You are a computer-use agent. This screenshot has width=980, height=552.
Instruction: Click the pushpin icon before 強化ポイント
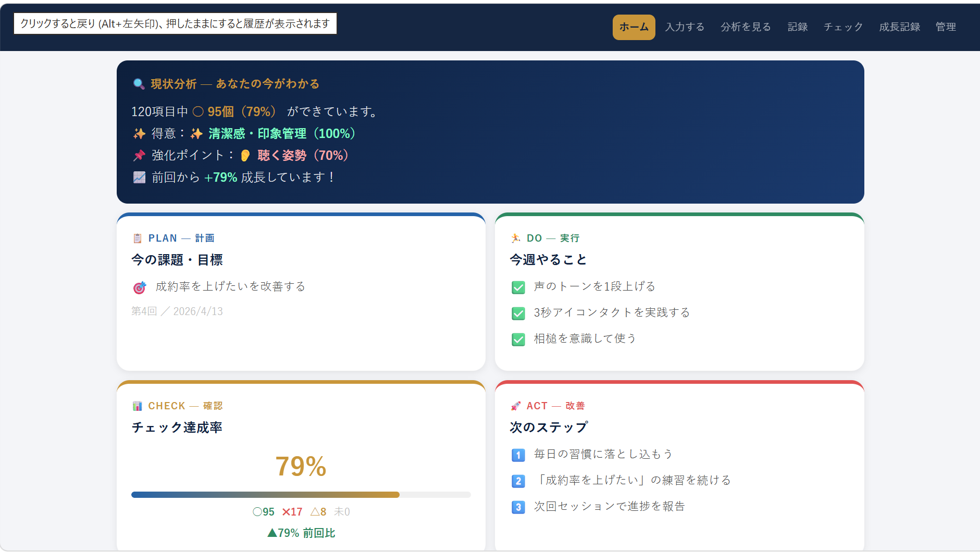(139, 155)
